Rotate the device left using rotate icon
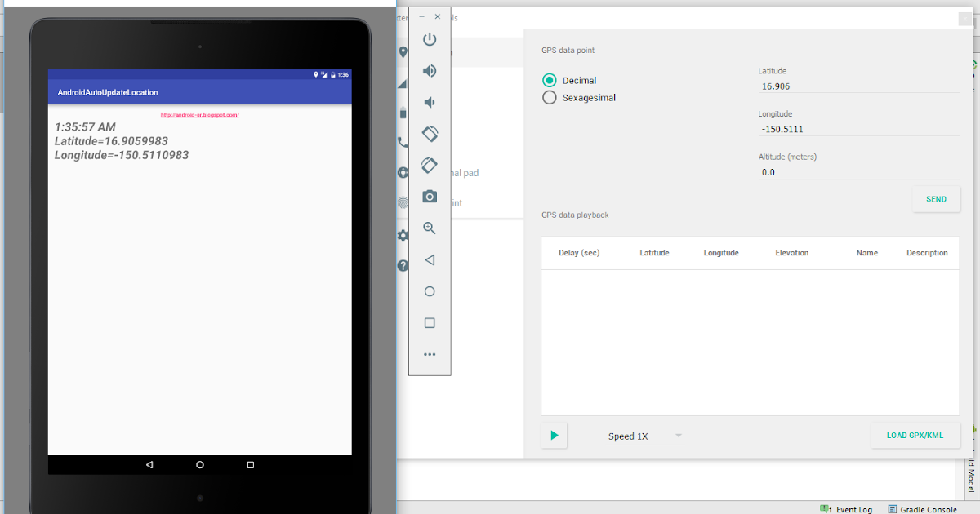This screenshot has height=514, width=980. pos(430,134)
